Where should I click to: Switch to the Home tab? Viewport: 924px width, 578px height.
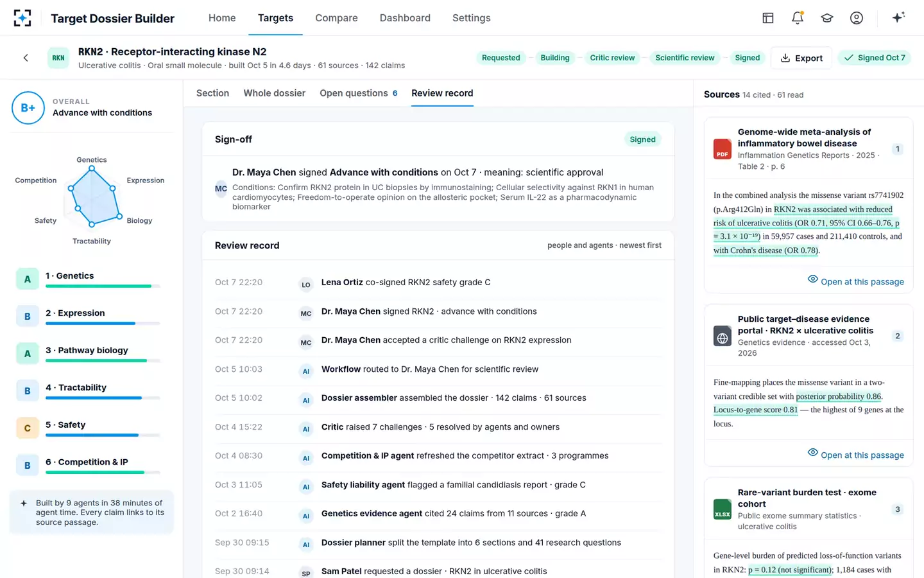(x=222, y=18)
